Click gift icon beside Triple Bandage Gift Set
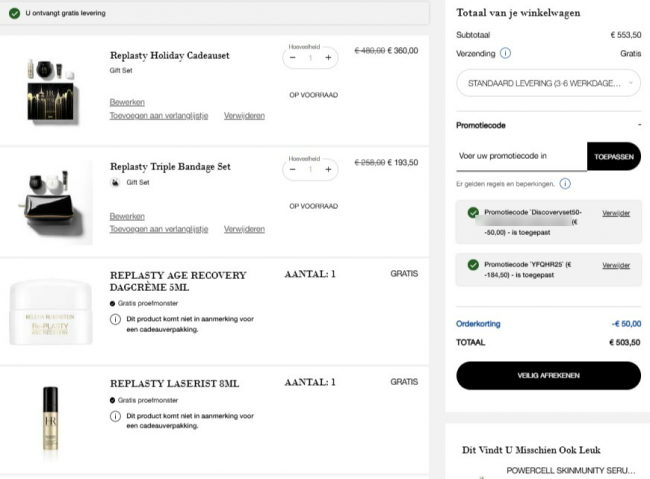The height and width of the screenshot is (479, 650). pyautogui.click(x=115, y=182)
